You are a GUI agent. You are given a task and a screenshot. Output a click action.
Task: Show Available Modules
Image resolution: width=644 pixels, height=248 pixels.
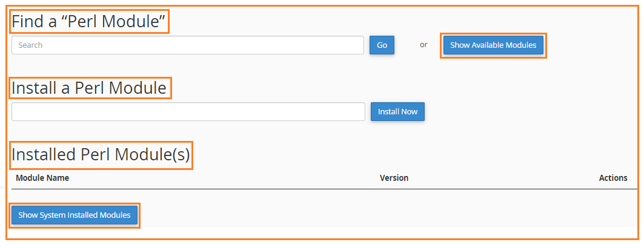tap(493, 45)
